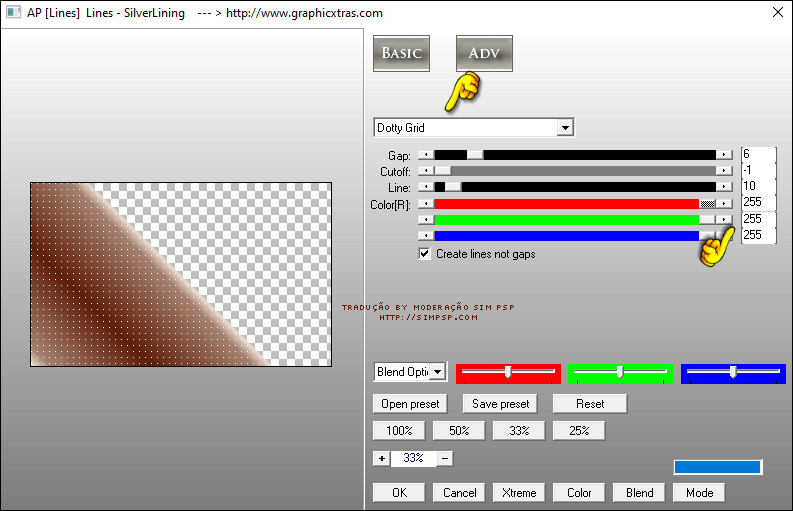793x511 pixels.
Task: Click the zoom out minus button
Action: coord(445,458)
